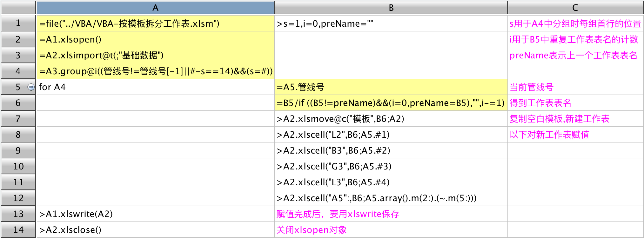This screenshot has width=644, height=238.
Task: Select the xlscell "A5" array cell
Action: (x=391, y=198)
